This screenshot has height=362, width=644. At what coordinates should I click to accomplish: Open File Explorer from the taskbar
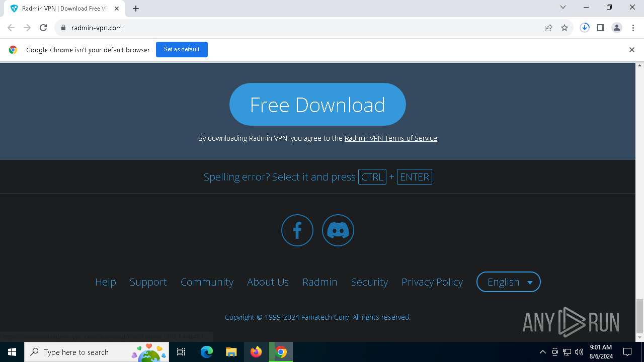pyautogui.click(x=231, y=352)
